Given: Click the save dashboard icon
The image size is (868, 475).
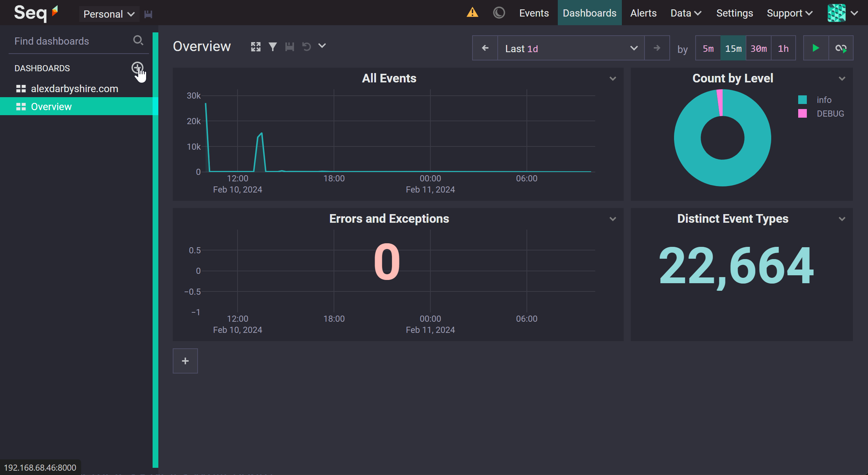Looking at the screenshot, I should tap(289, 47).
